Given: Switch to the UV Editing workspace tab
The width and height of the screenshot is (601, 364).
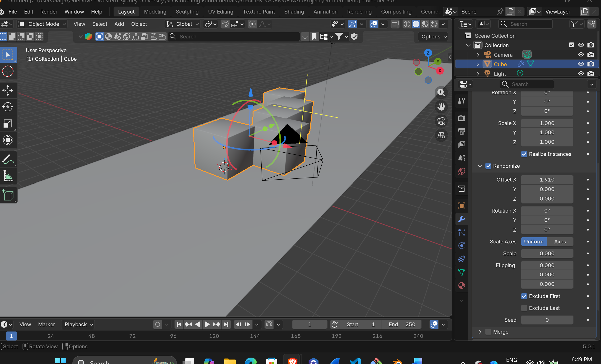Looking at the screenshot, I should (x=221, y=11).
